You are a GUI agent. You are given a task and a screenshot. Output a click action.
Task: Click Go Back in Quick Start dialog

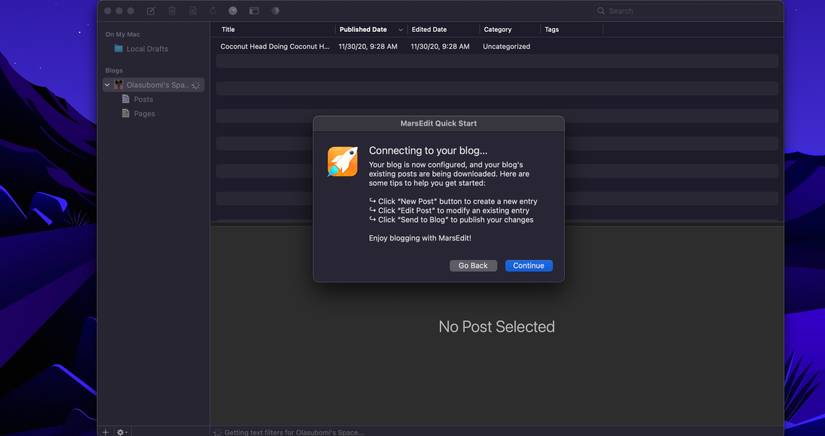coord(473,266)
